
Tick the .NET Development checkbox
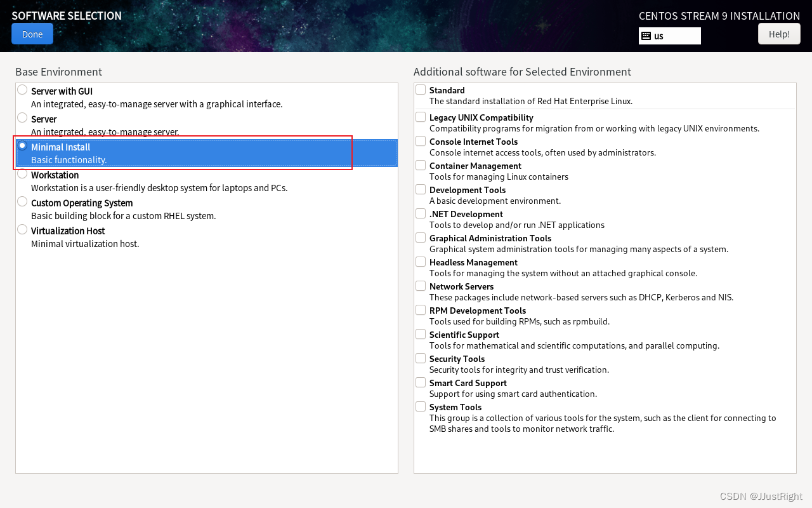point(421,213)
